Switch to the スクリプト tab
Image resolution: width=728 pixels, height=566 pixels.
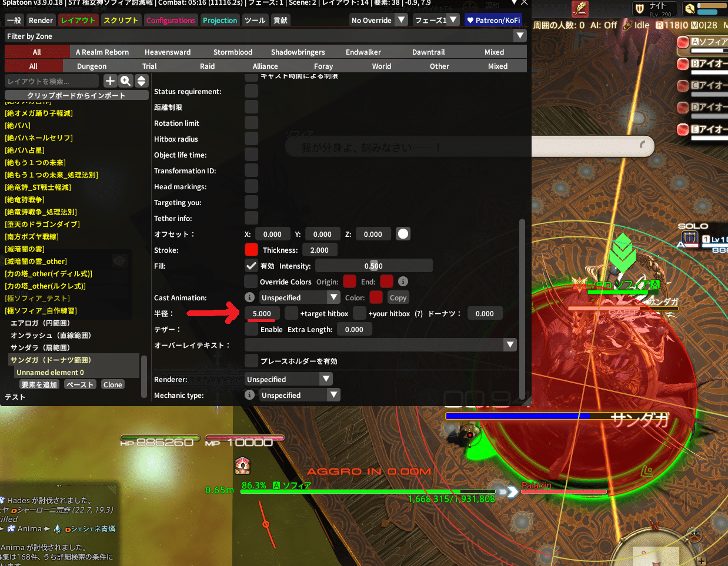coord(121,20)
